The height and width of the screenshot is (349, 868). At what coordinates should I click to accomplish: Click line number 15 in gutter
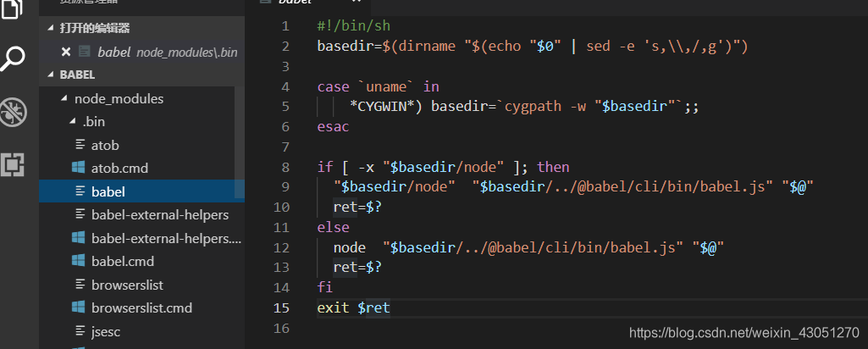coord(281,307)
